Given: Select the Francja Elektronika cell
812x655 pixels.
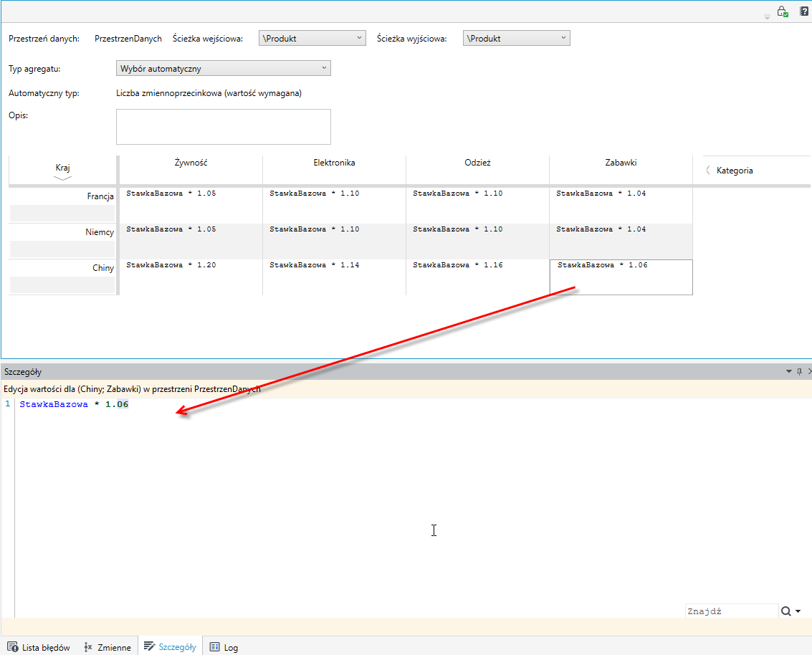Looking at the screenshot, I should click(x=335, y=206).
